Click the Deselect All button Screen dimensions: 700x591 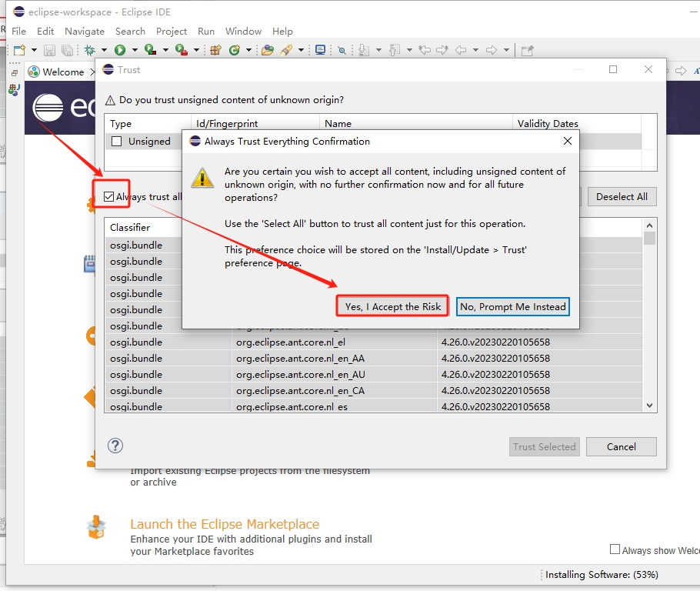pyautogui.click(x=622, y=196)
